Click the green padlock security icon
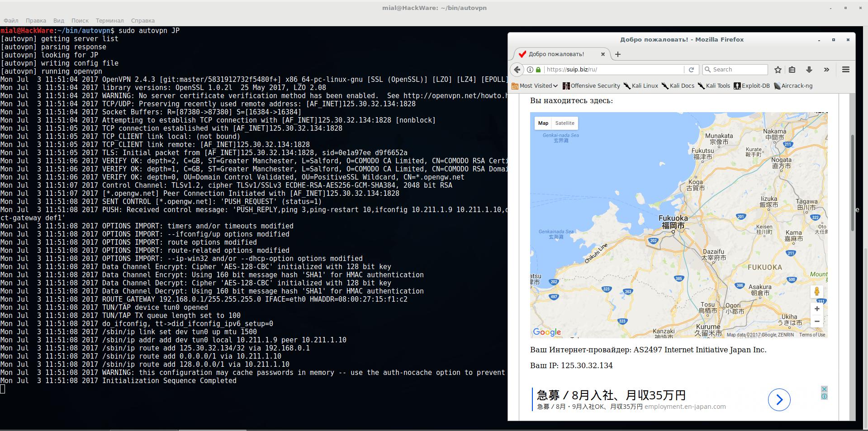Viewport: 868px width, 431px height. (538, 70)
